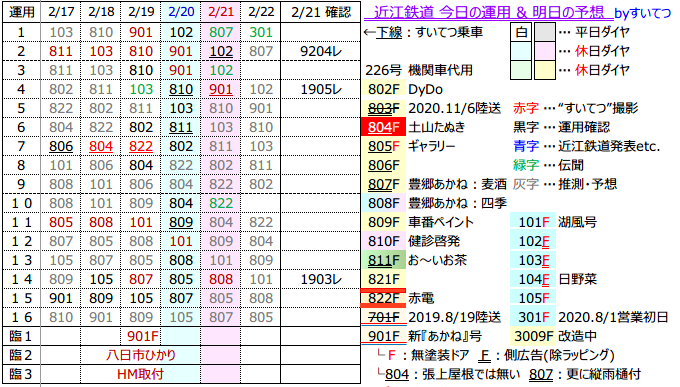This screenshot has height=387, width=680.
Task: Click the underlined 806 in row 7
Action: [61, 146]
